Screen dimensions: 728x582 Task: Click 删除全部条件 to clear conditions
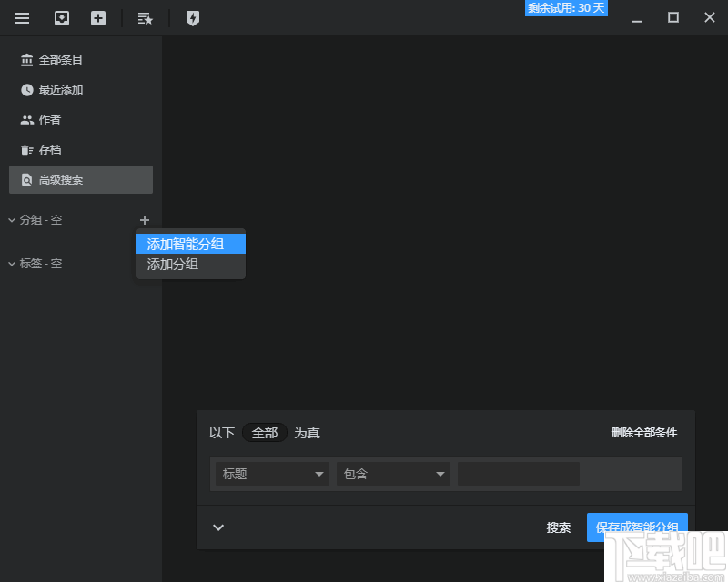tap(644, 433)
